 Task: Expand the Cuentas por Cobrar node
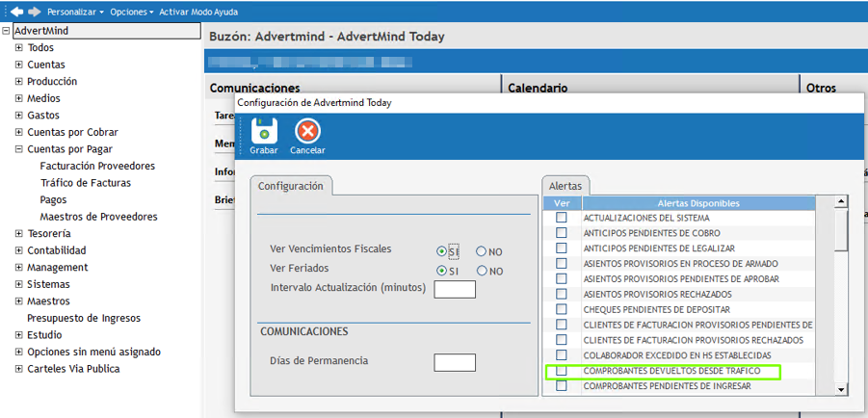click(19, 133)
